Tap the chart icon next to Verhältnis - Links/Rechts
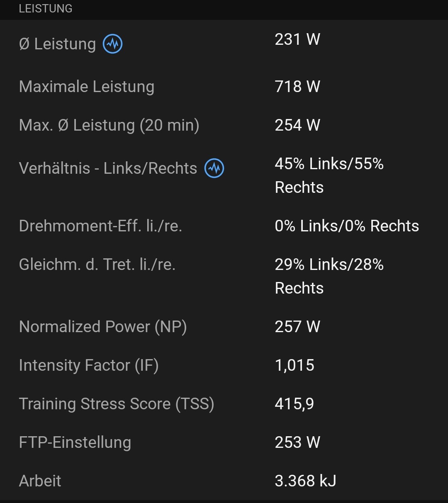 click(214, 168)
